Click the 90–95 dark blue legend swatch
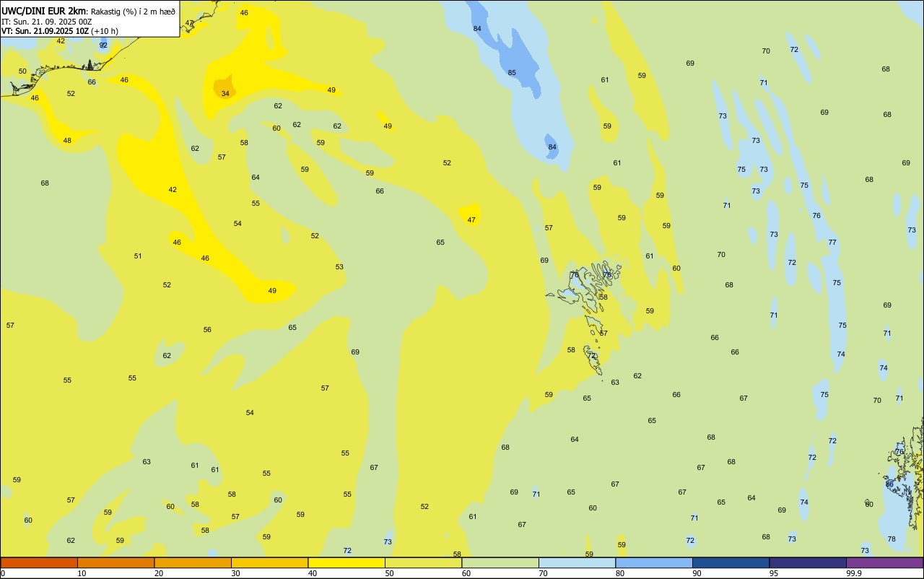 point(731,562)
